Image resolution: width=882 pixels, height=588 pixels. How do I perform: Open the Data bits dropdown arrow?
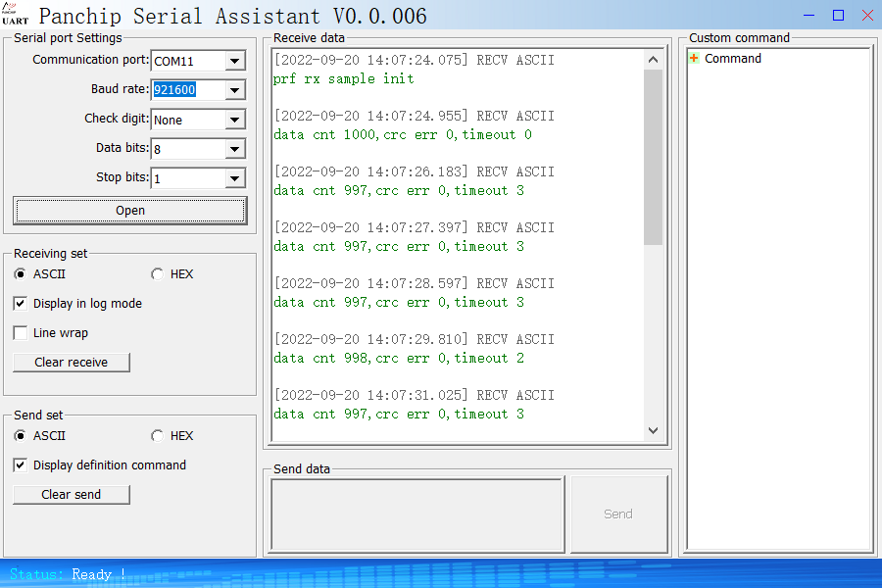pyautogui.click(x=235, y=149)
